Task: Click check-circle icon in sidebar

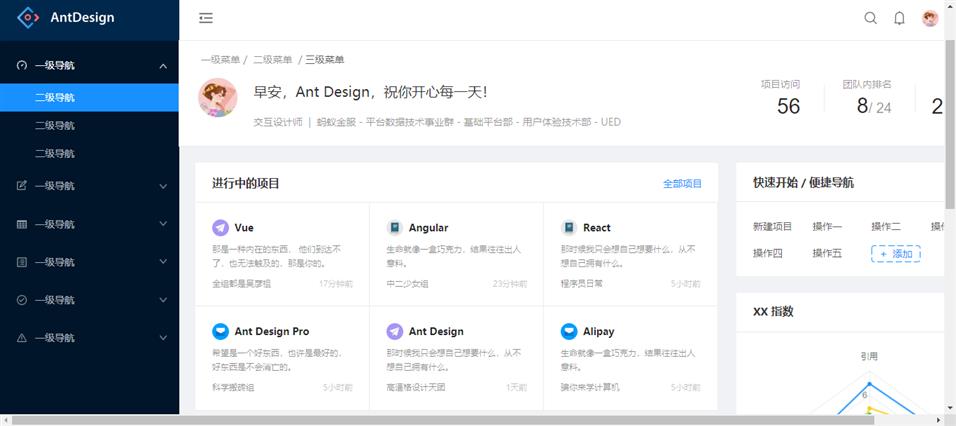Action: tap(22, 300)
